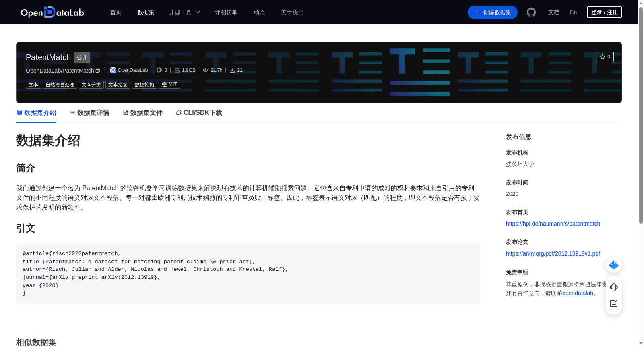This screenshot has width=644, height=347.
Task: Click the opendatalab contact link
Action: (578, 293)
